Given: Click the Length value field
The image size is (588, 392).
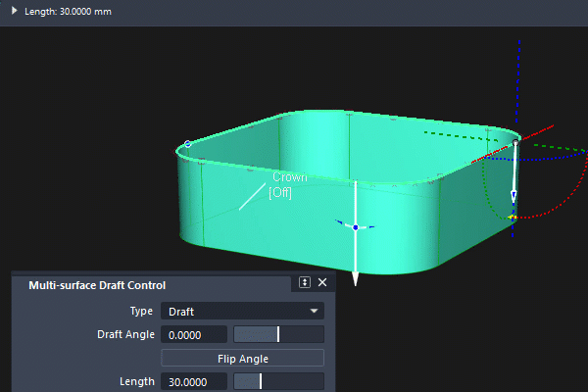Looking at the screenshot, I should point(194,382).
